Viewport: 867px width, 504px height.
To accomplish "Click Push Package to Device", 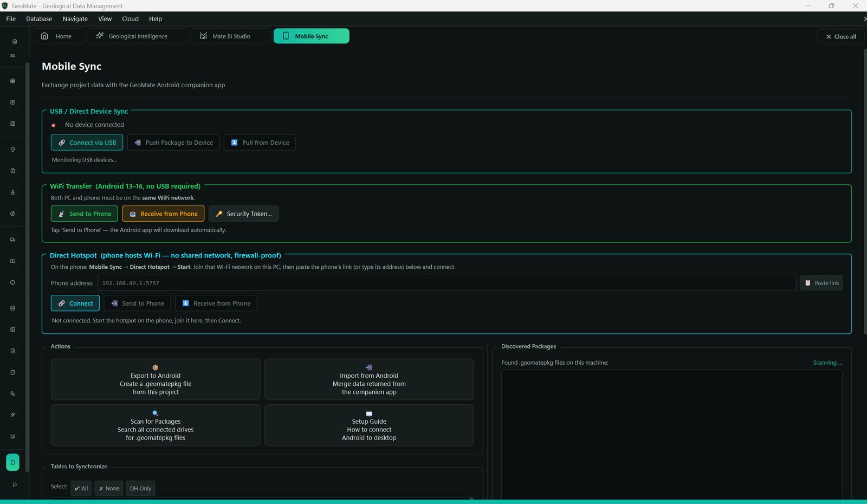I will tap(173, 143).
